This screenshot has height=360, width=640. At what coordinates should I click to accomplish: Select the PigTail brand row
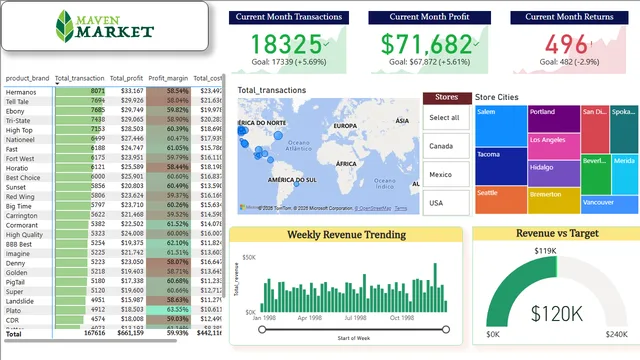coord(113,282)
